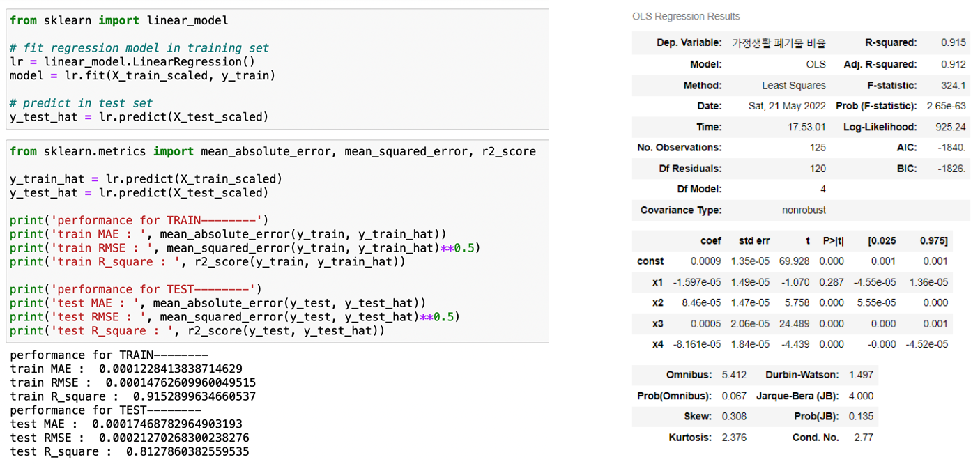Click the print 'test RMSE' code line

click(x=235, y=317)
